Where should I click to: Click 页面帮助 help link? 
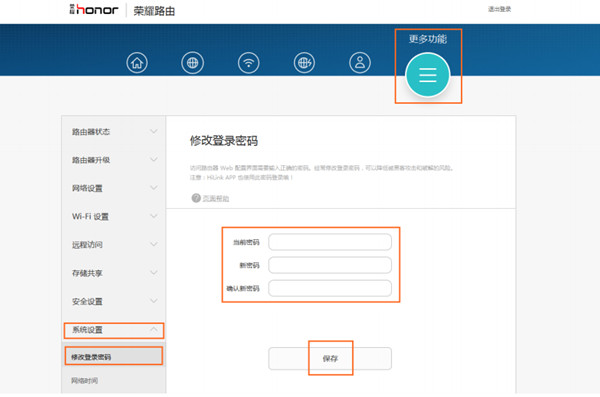215,198
